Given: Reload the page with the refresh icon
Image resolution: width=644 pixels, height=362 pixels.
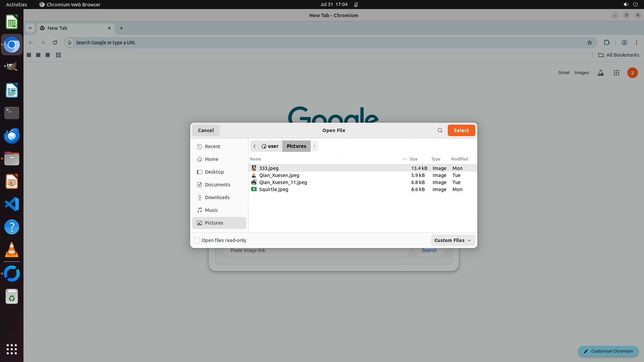Looking at the screenshot, I should (55, 43).
